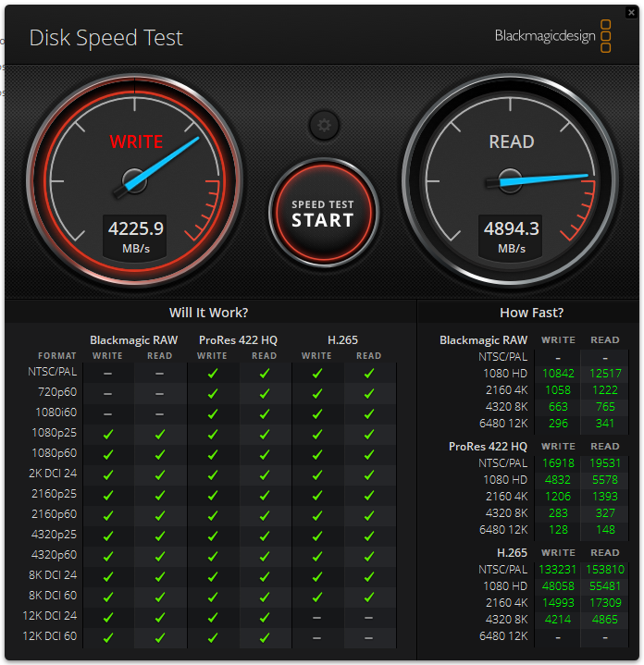Click the 2160p25 format row label
Screen dimensions: 644x665
(x=54, y=494)
